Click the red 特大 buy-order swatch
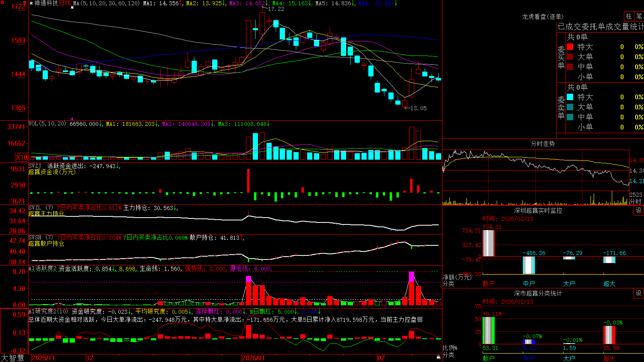Screen dimensions: 644x362 coord(570,47)
